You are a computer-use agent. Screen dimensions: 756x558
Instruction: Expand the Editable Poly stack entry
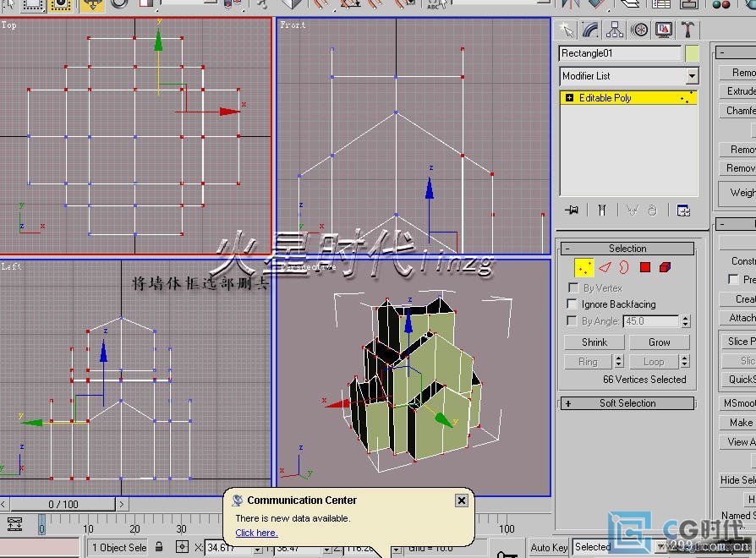[569, 98]
